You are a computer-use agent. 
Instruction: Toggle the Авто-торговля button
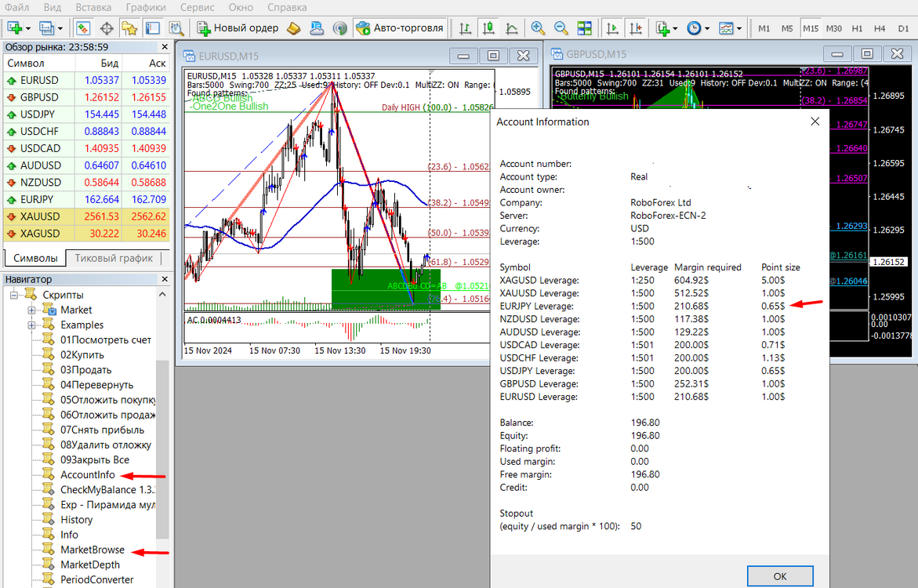pyautogui.click(x=400, y=27)
